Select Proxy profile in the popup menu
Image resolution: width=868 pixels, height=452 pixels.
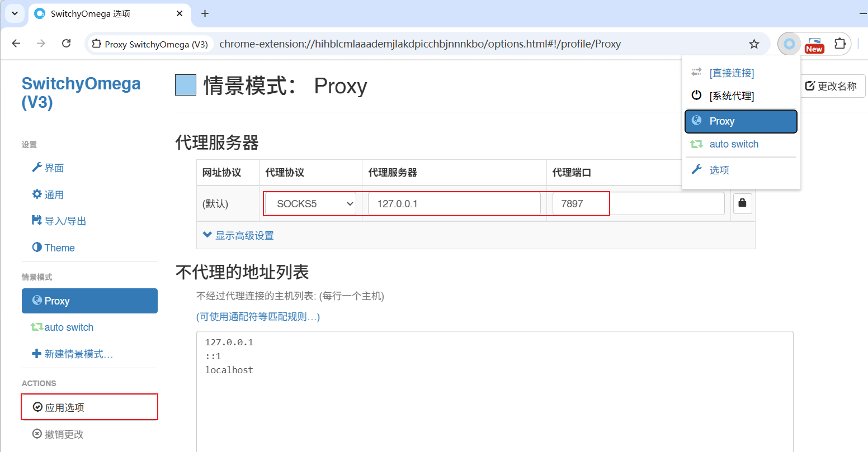[741, 121]
